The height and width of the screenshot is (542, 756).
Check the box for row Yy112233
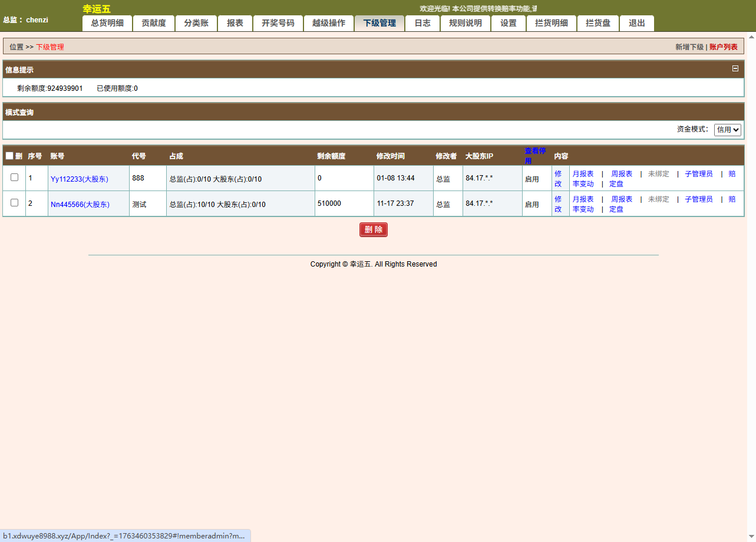(x=15, y=177)
